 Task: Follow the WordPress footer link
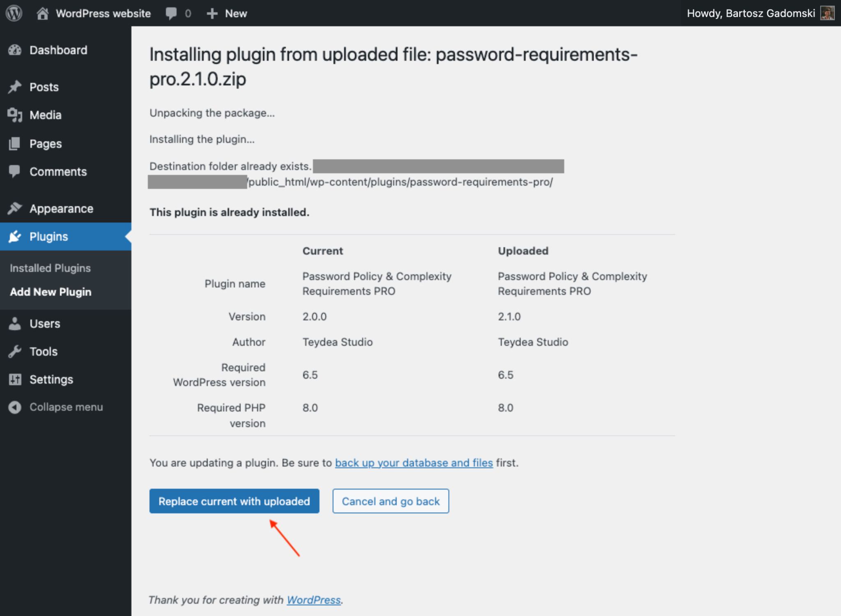click(x=314, y=600)
